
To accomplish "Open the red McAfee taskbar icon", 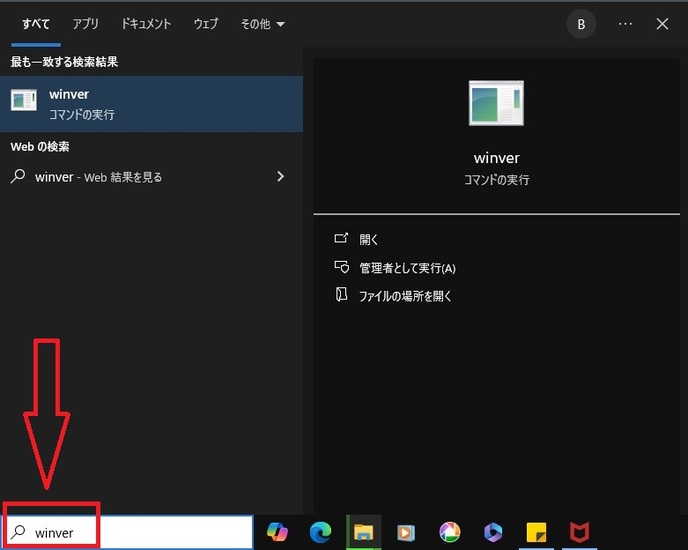I will click(579, 532).
